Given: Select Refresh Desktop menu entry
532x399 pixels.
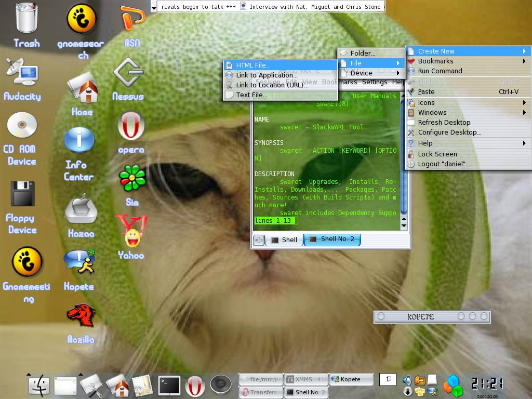Looking at the screenshot, I should coord(468,122).
